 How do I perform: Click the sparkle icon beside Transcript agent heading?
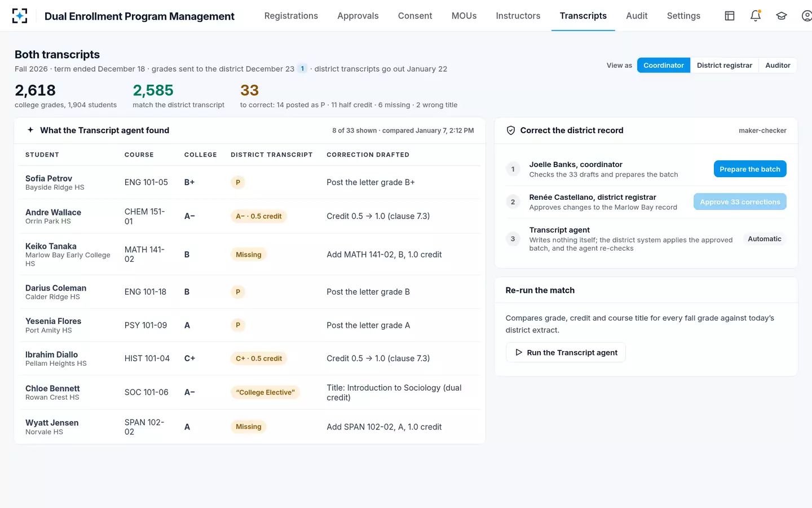[x=30, y=130]
